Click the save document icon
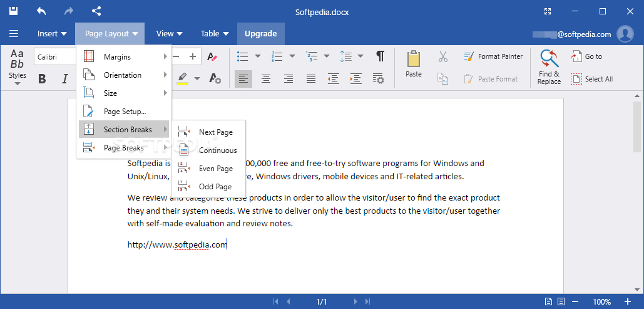The image size is (644, 309). tap(14, 11)
